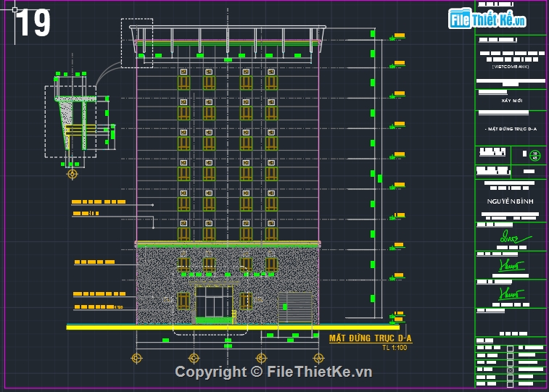The image size is (549, 392).
Task: Select the garage roller shutter door
Action: [x=295, y=308]
